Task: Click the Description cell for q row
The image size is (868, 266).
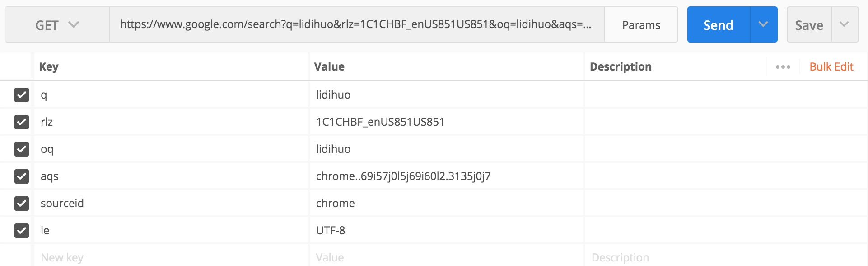Action: coord(726,95)
